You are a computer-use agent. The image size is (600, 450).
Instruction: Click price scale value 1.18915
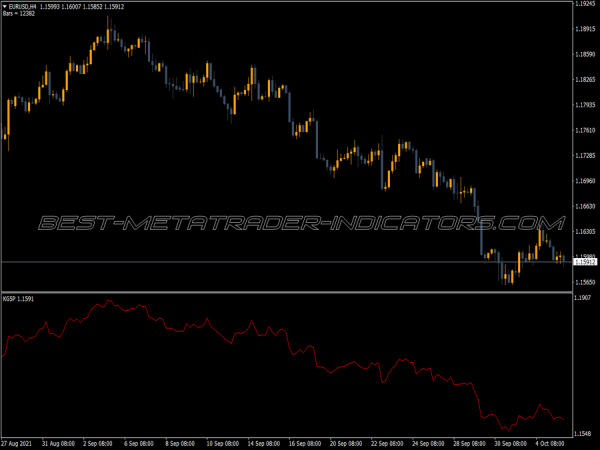[585, 29]
